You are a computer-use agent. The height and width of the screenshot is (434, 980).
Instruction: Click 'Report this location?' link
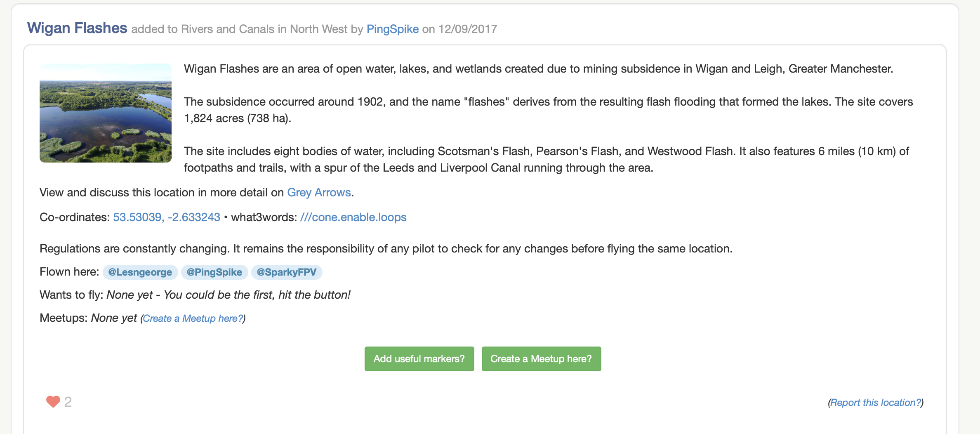tap(875, 403)
